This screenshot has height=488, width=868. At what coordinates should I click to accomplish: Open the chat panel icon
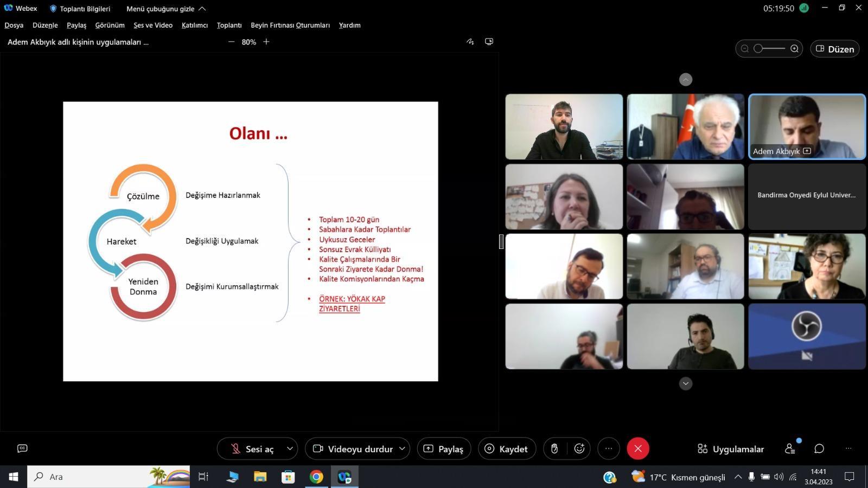point(819,448)
